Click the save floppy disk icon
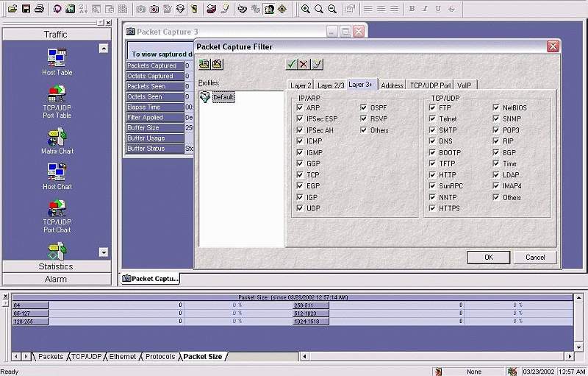The image size is (588, 376). tap(26, 9)
